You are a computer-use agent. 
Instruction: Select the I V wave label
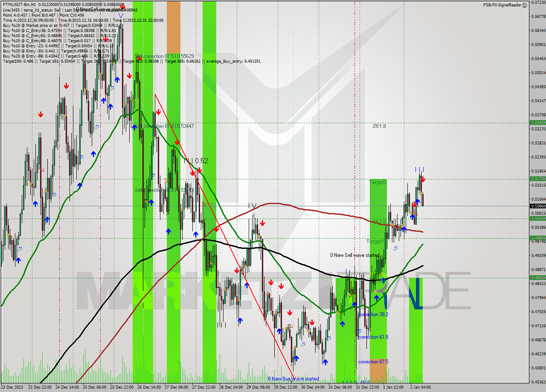tap(253, 206)
